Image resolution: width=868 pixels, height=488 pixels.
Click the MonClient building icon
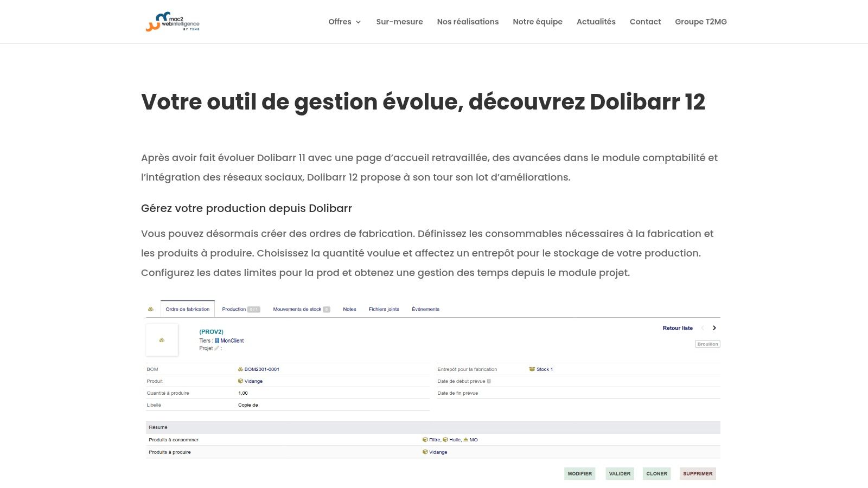pyautogui.click(x=217, y=341)
